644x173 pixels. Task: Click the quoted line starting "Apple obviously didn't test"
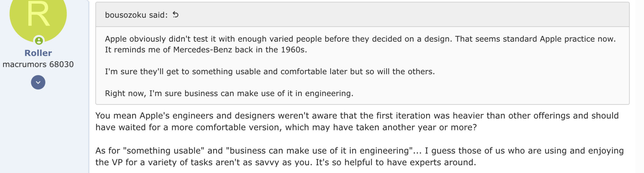pyautogui.click(x=360, y=39)
